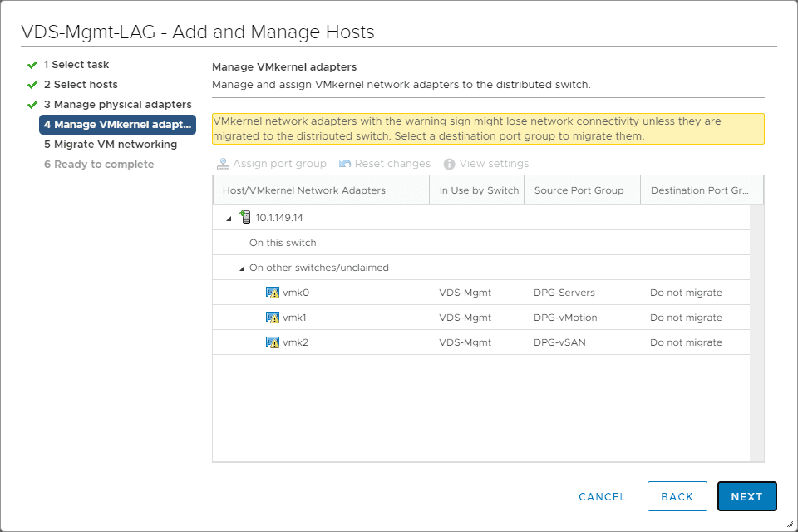Click the View settings info icon
This screenshot has width=798, height=532.
[450, 164]
